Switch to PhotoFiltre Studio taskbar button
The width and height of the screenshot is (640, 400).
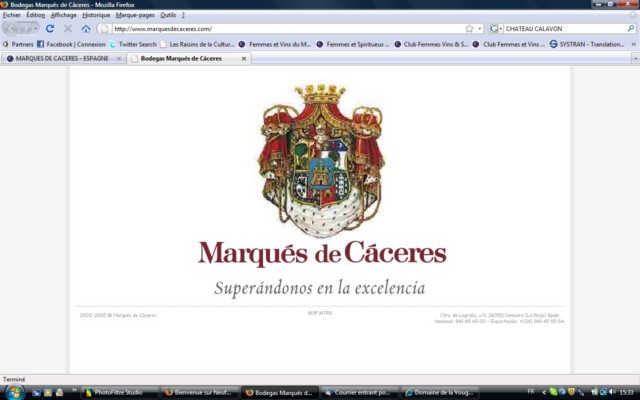(x=120, y=393)
